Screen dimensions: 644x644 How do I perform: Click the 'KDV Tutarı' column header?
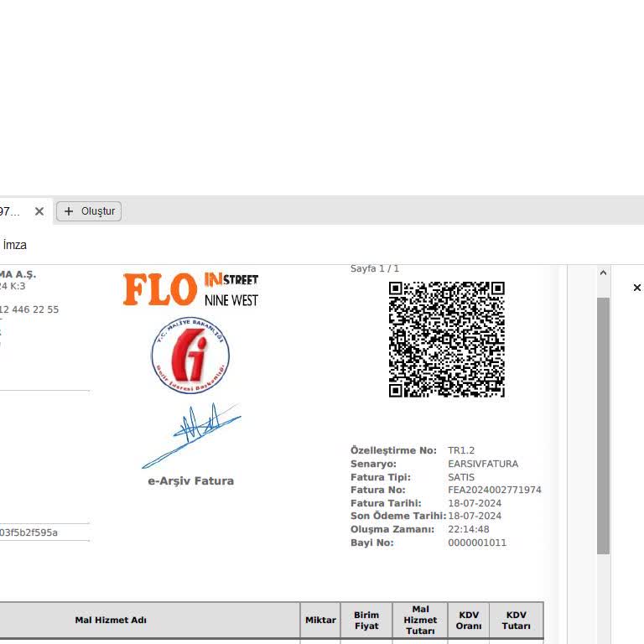517,621
